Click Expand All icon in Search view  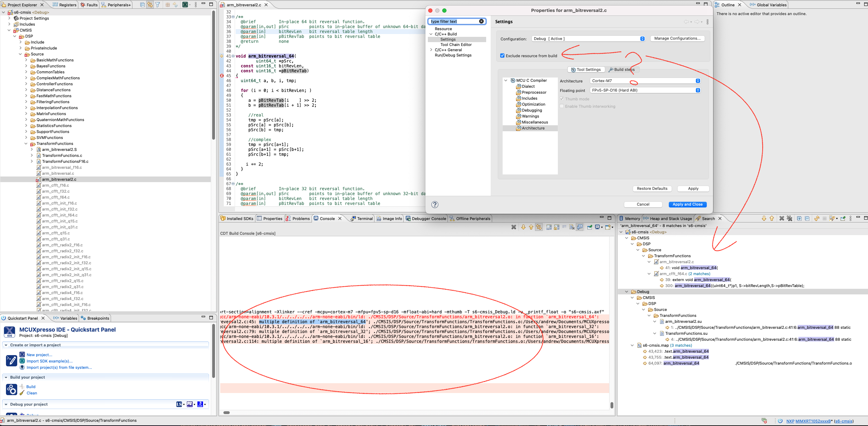pos(799,218)
